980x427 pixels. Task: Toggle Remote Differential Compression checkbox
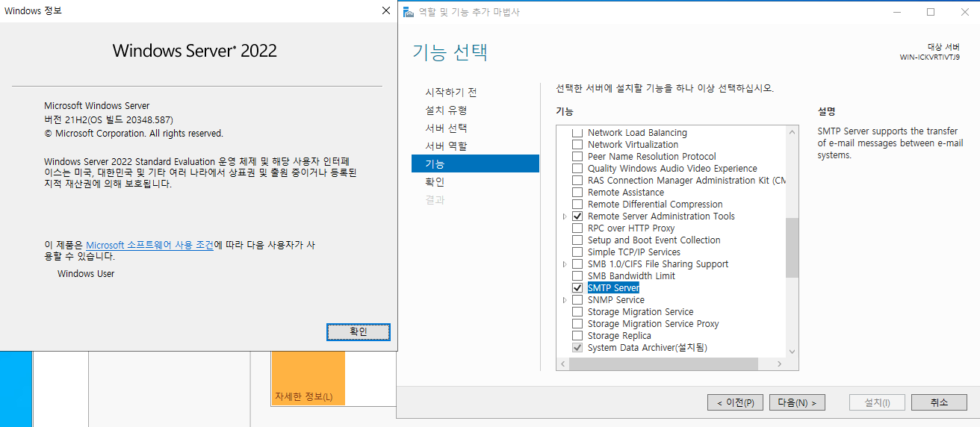(x=577, y=205)
